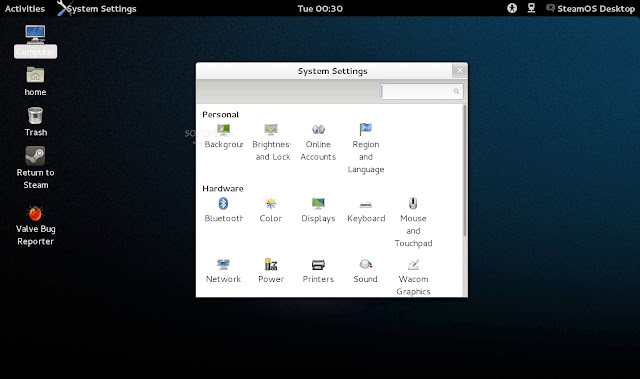Open the Online Accounts panel
Image resolution: width=640 pixels, height=379 pixels.
click(x=318, y=142)
